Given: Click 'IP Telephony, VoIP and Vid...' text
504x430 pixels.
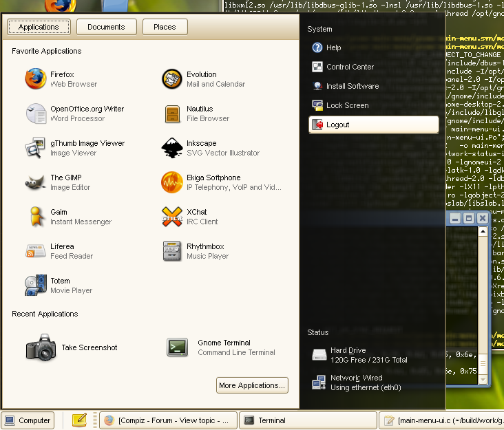Looking at the screenshot, I should pos(234,187).
